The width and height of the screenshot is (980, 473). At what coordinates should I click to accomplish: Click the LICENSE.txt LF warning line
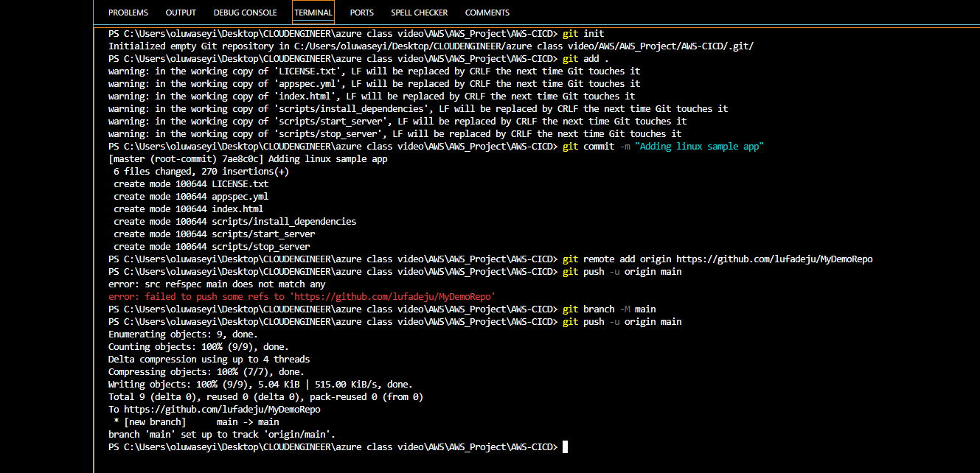(x=374, y=71)
